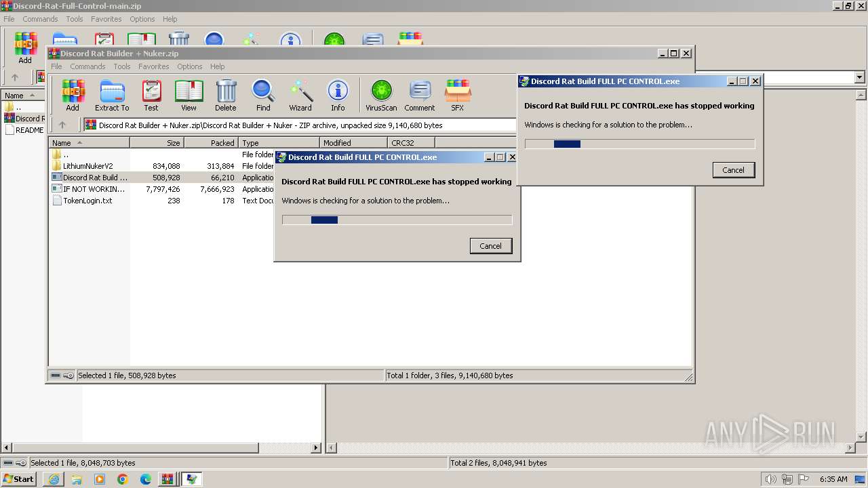Sort by Modified column header
The image size is (868, 488).
[x=353, y=143]
